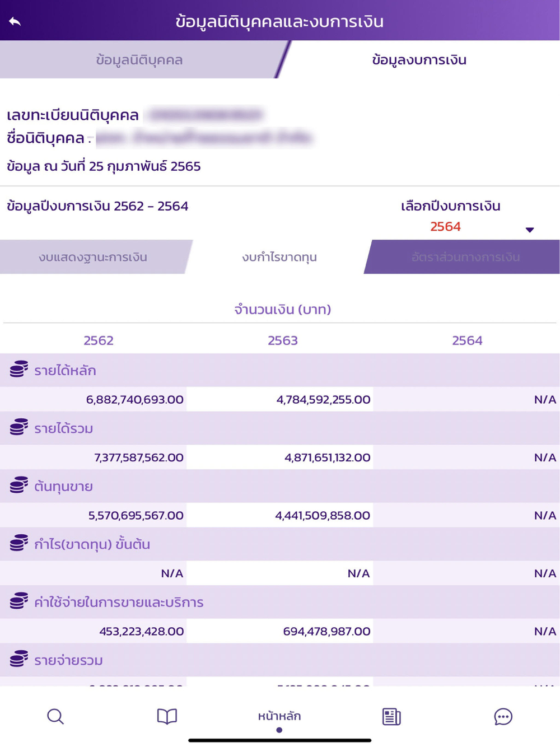This screenshot has height=747, width=560.
Task: Open the book icon in bottom bar
Action: (167, 716)
